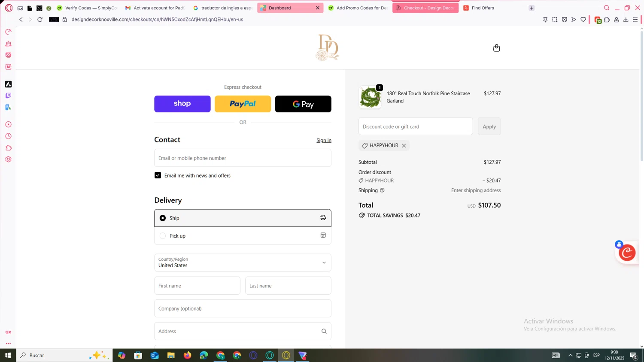644x362 pixels.
Task: Select the Ship delivery option
Action: (x=243, y=218)
